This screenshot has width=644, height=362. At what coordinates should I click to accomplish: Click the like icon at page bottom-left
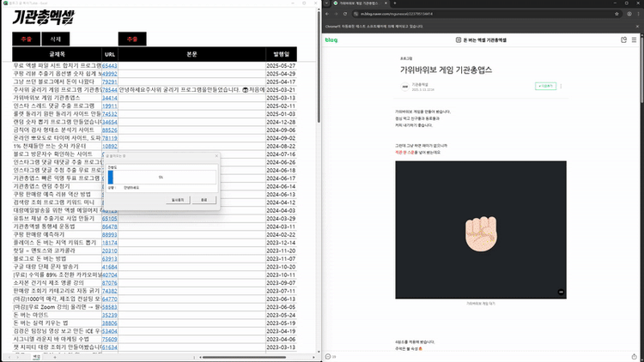[x=328, y=357]
